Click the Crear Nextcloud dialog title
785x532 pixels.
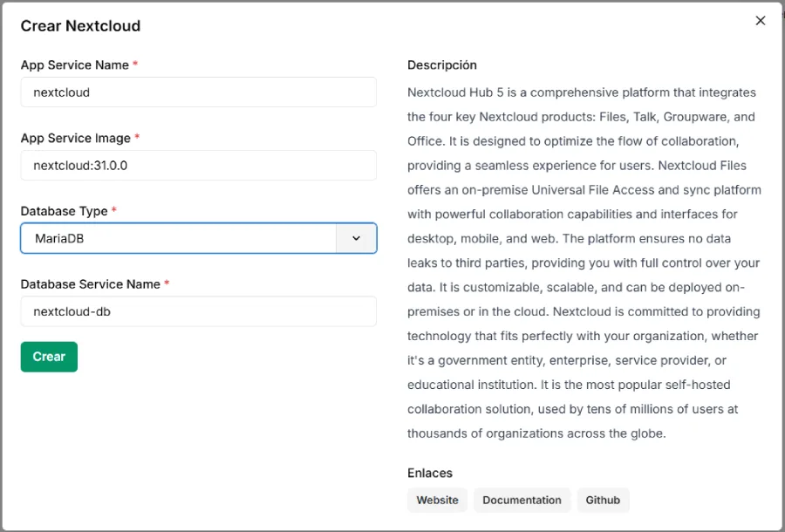point(80,26)
